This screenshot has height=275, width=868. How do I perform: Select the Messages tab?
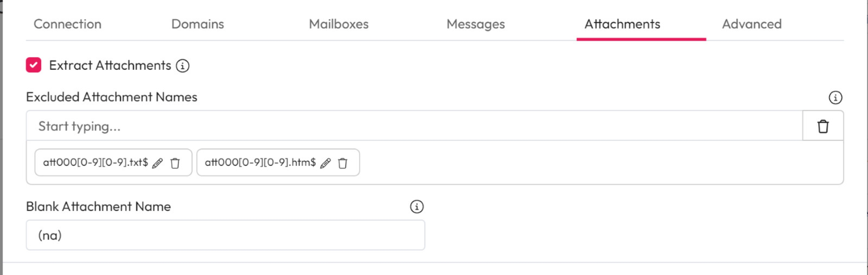click(475, 24)
